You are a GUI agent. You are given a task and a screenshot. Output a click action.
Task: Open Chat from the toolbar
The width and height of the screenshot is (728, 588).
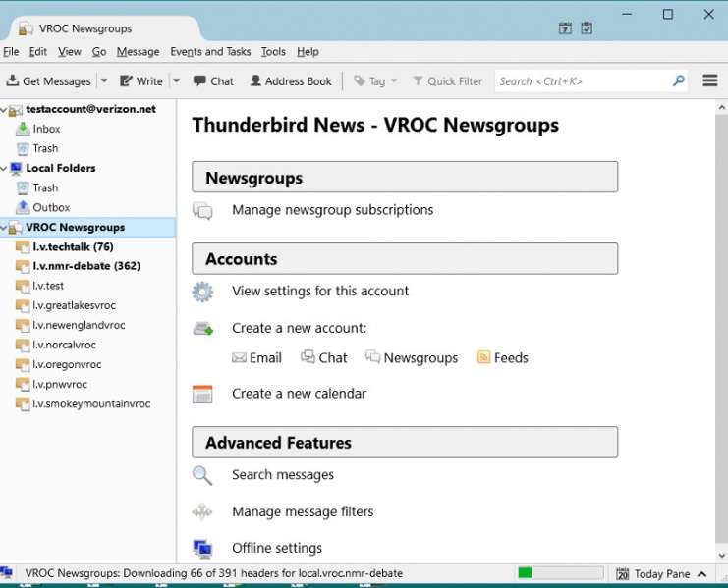pos(213,81)
